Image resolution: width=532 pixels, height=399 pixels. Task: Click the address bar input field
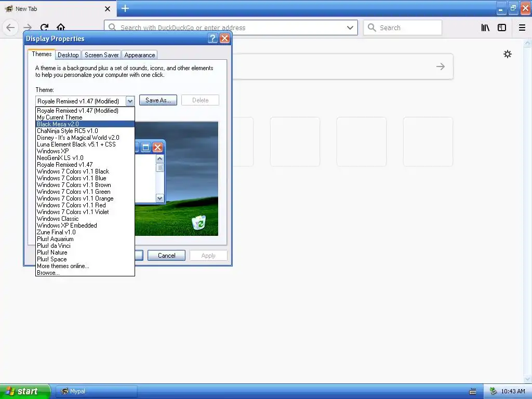tap(231, 28)
